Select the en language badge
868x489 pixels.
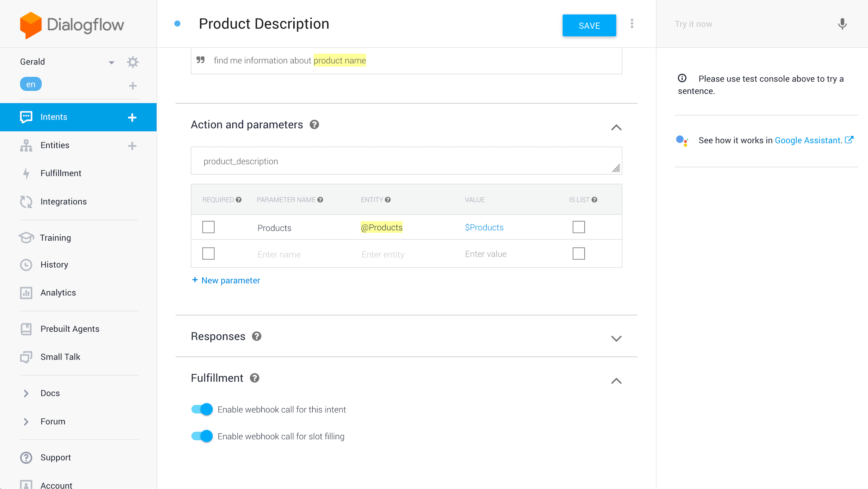(31, 84)
